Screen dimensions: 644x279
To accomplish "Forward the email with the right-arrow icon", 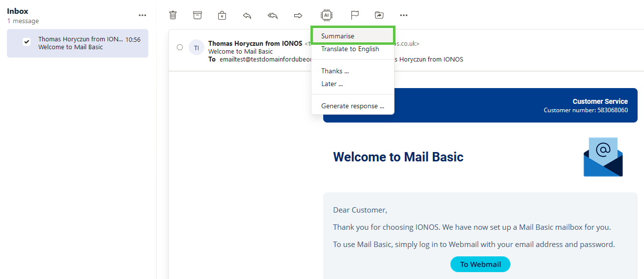I will point(298,15).
